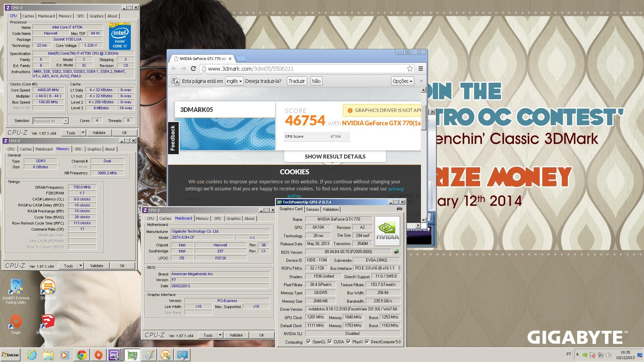Toggle the OpenCL checkbox in GPU-Z
This screenshot has height=362, width=644.
[309, 342]
